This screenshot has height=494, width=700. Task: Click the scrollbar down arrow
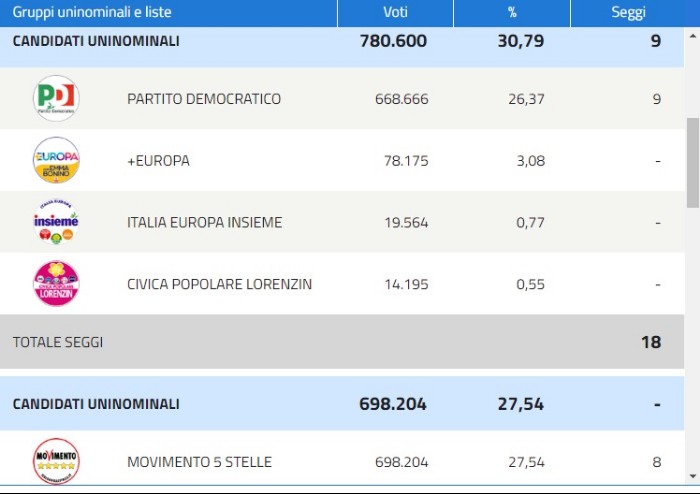coord(692,476)
